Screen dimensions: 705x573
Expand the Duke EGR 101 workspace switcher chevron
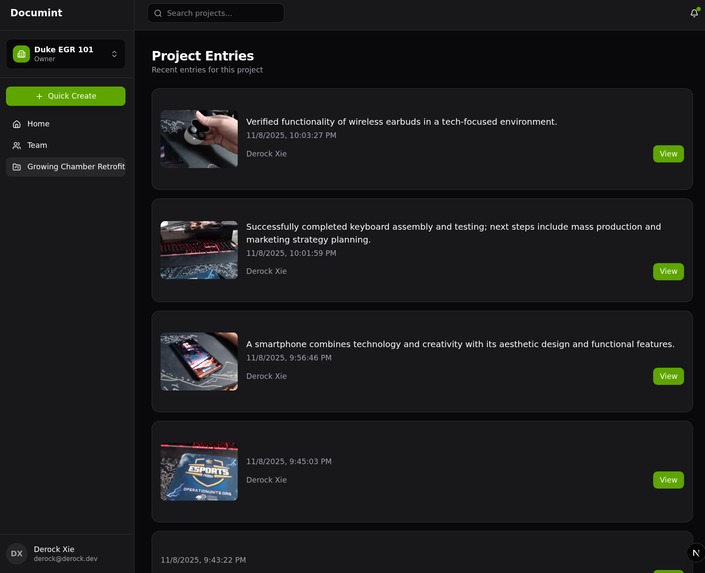(x=114, y=54)
